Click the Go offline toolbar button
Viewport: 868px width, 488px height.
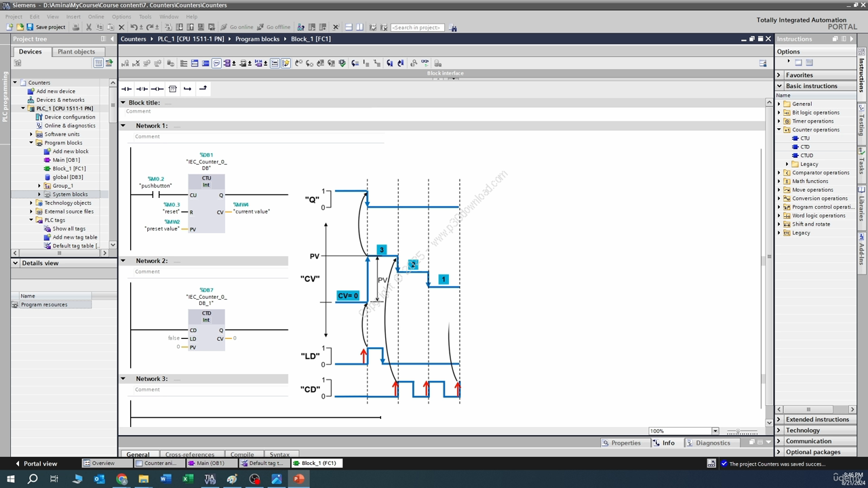[x=273, y=27]
